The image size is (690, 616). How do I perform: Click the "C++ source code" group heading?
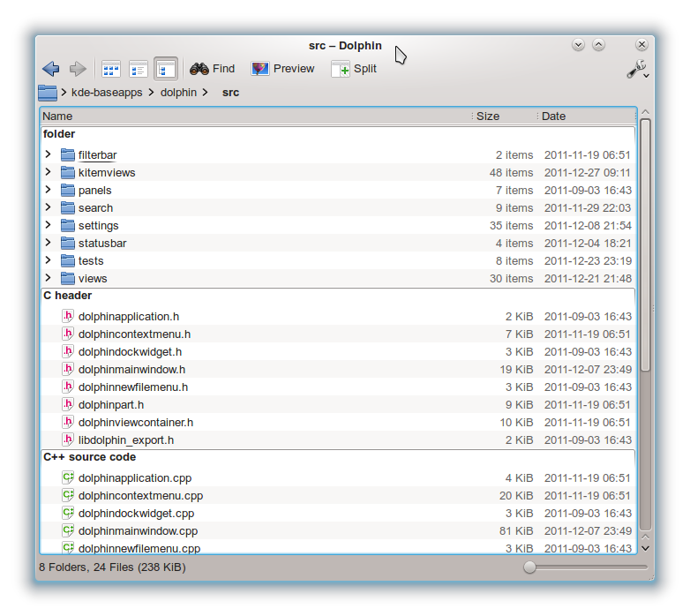(89, 457)
